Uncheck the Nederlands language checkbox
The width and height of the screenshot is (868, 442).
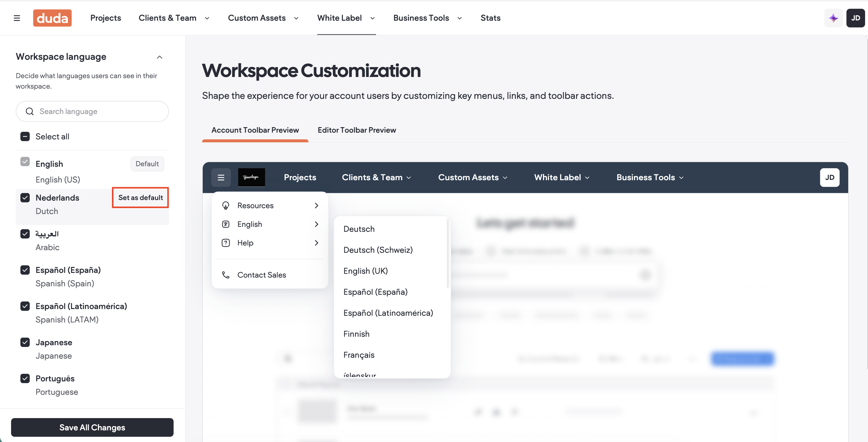click(25, 198)
